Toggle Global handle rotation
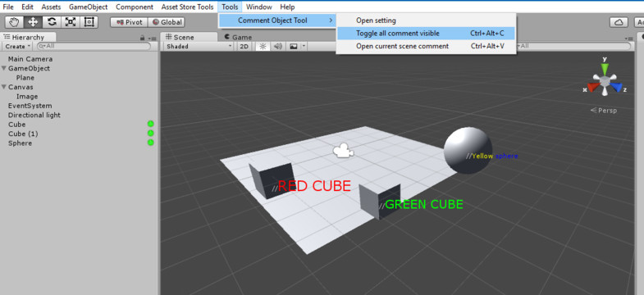This screenshot has width=644, height=295. (x=167, y=22)
